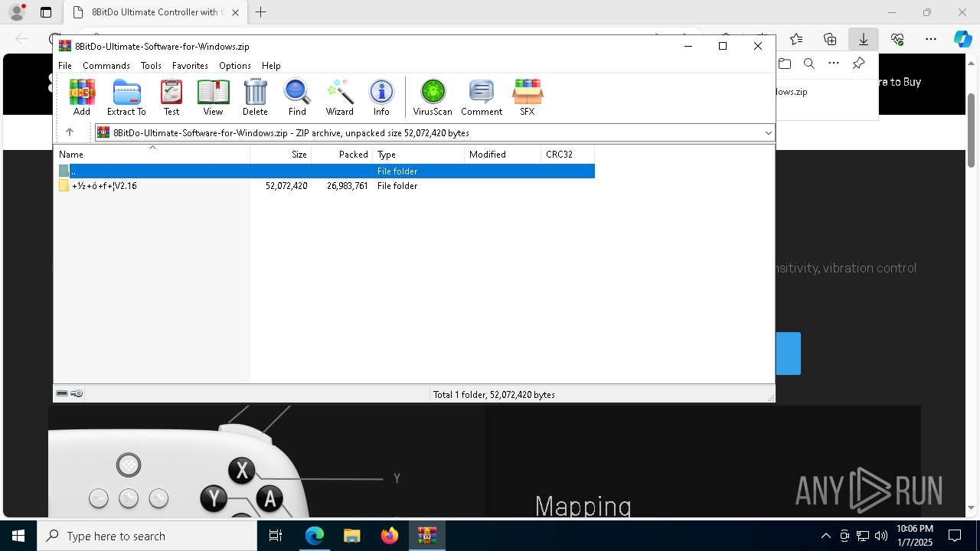Click the Extract To toolbar icon
This screenshot has width=980, height=551.
click(126, 97)
